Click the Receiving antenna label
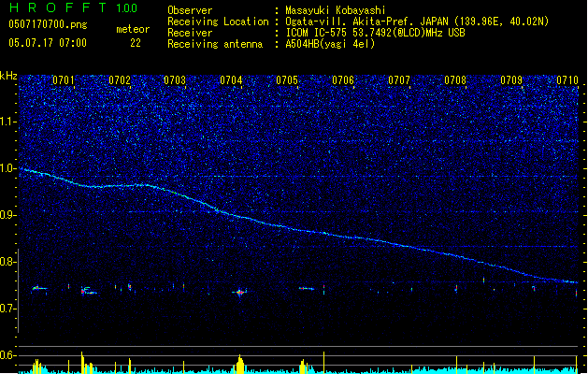The width and height of the screenshot is (588, 374). pyautogui.click(x=215, y=44)
